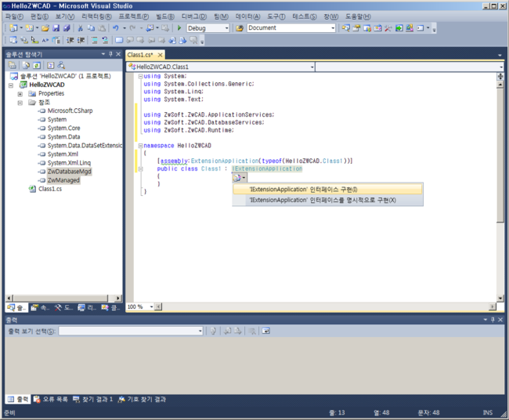Image resolution: width=509 pixels, height=420 pixels.
Task: Save Class1.cs with the floppy disk icon
Action: click(56, 28)
